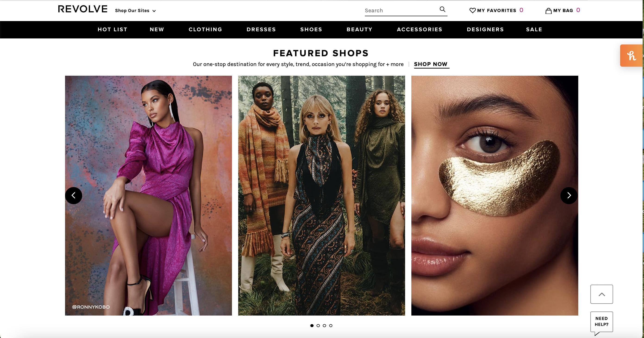Advance carousel with the next arrow
Image resolution: width=644 pixels, height=338 pixels.
[x=569, y=195]
